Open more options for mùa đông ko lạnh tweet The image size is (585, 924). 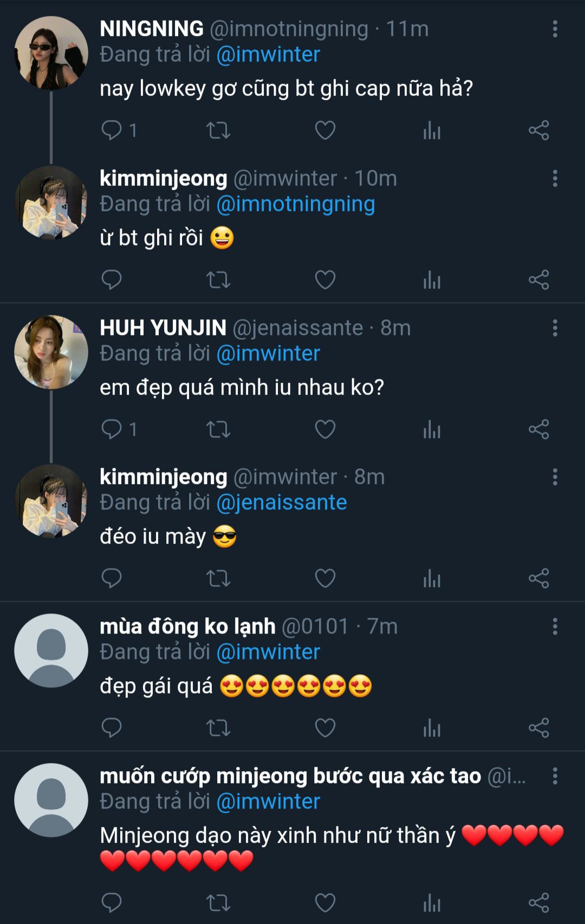[555, 626]
